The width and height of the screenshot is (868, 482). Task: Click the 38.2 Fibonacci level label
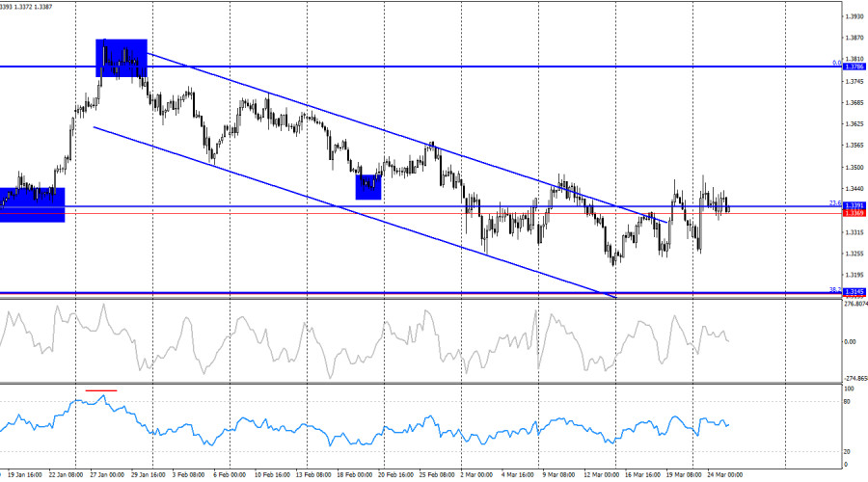tap(835, 289)
